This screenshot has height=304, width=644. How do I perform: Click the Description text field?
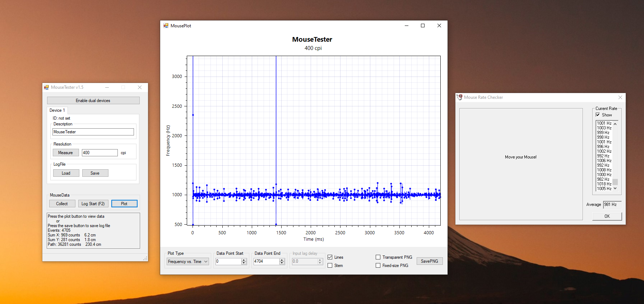pos(93,132)
